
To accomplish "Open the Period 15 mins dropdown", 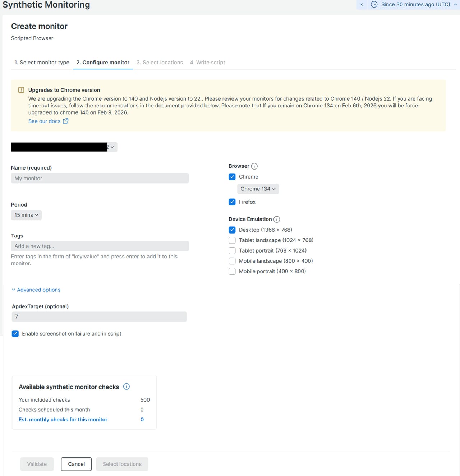I will tap(26, 215).
